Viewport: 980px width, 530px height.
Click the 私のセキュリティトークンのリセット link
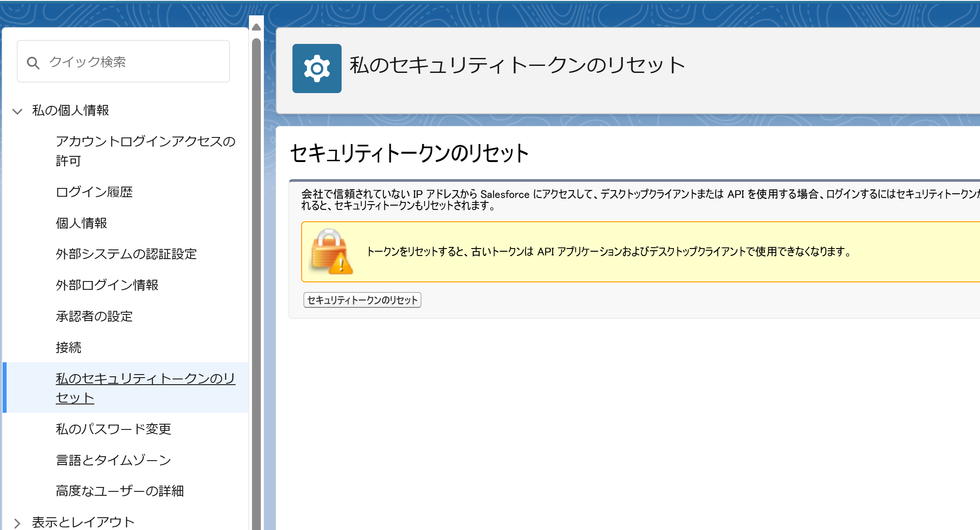pos(145,388)
